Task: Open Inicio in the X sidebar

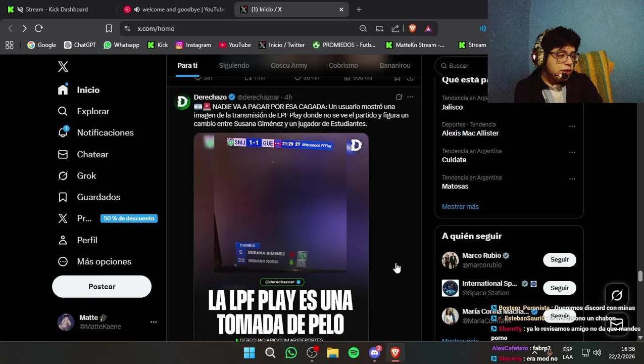Action: (78, 89)
